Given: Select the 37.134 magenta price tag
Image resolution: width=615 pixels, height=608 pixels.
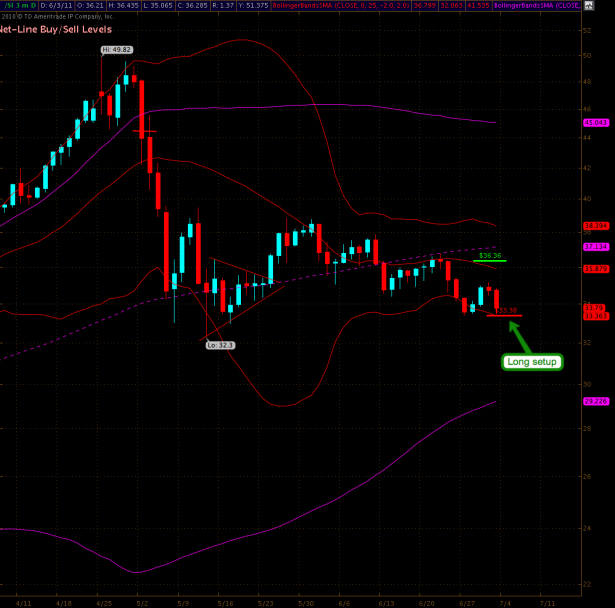Looking at the screenshot, I should 596,246.
